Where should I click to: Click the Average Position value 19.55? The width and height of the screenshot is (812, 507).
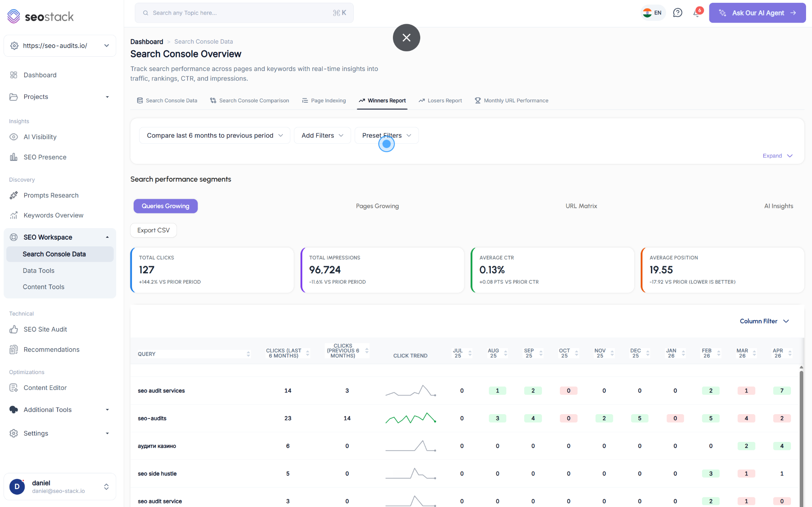click(x=661, y=270)
